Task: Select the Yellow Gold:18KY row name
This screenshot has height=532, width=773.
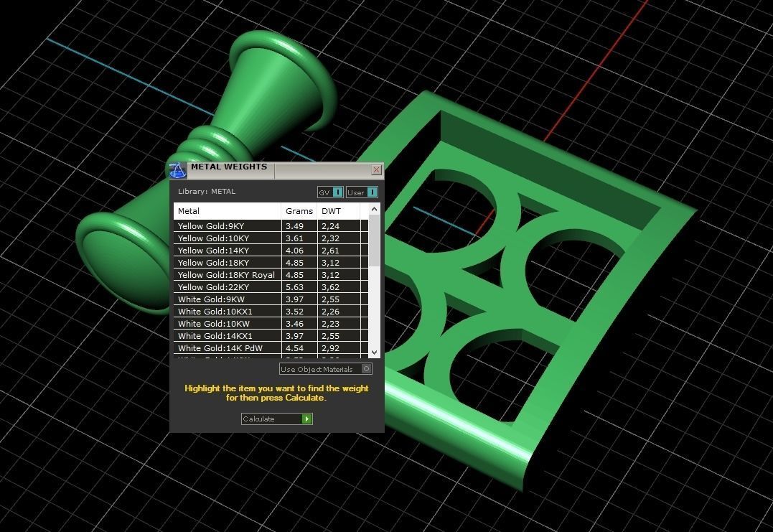Action: [x=213, y=263]
